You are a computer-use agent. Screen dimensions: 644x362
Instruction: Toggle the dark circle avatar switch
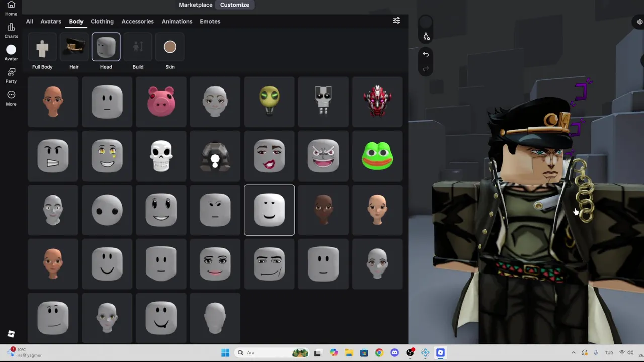click(x=426, y=22)
